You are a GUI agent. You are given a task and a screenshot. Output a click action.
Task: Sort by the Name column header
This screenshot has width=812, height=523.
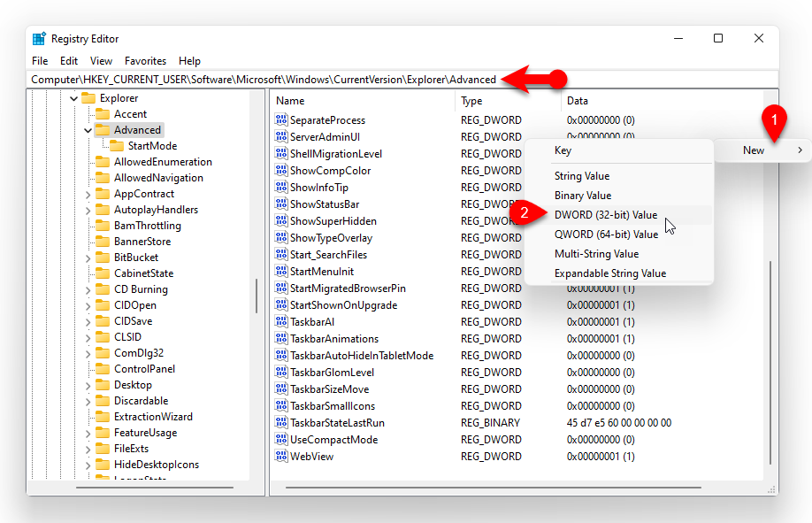point(363,101)
